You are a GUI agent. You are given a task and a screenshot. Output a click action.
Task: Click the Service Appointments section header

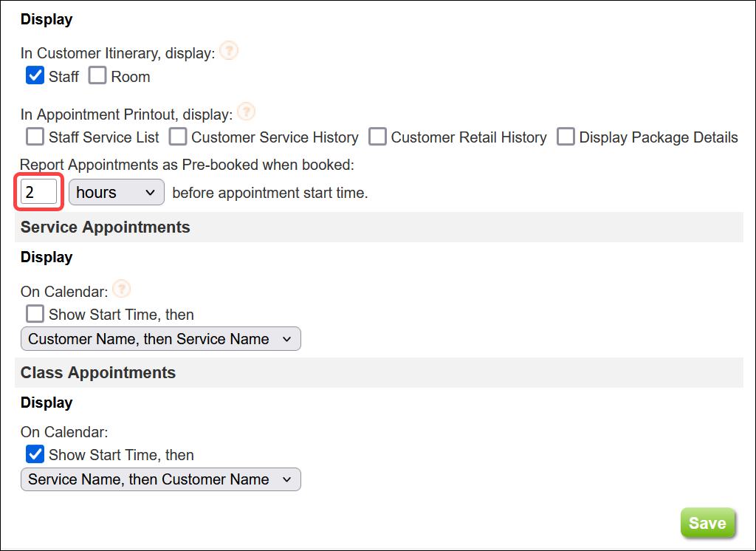105,227
